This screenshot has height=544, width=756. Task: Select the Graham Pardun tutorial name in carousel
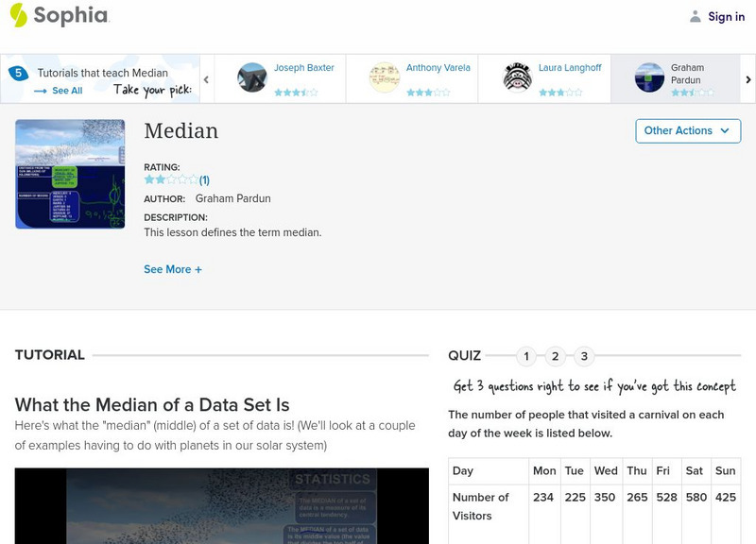687,74
